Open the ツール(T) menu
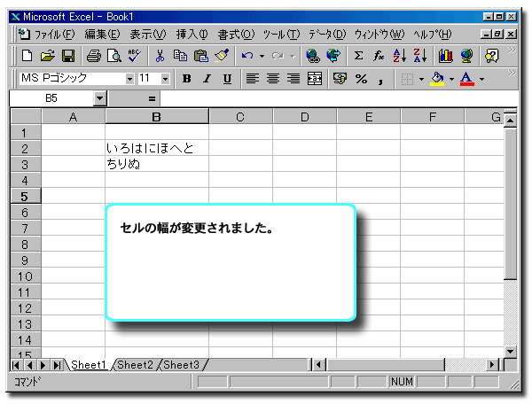The height and width of the screenshot is (404, 532). pyautogui.click(x=282, y=34)
